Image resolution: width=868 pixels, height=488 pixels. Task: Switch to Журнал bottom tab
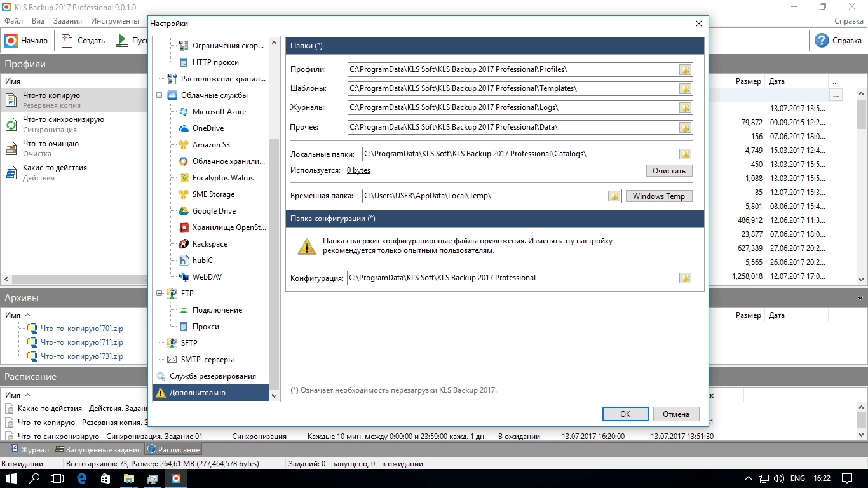(30, 450)
